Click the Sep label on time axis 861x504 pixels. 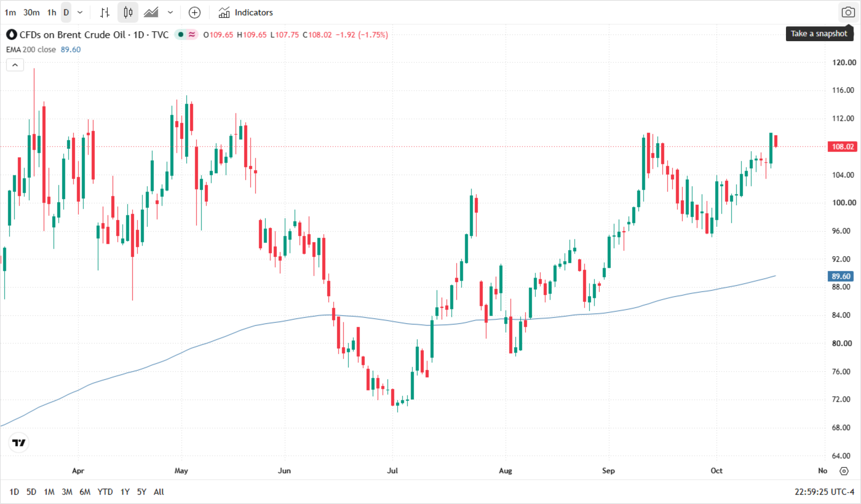point(608,471)
